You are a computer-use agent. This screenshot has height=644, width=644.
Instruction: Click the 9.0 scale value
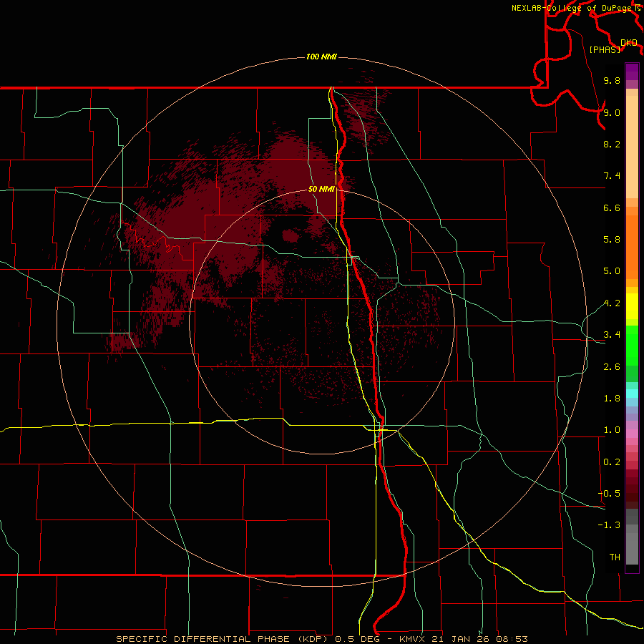click(x=612, y=112)
